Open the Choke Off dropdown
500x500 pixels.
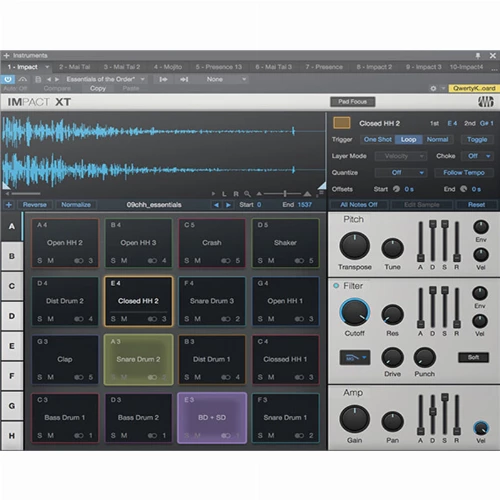tap(477, 156)
